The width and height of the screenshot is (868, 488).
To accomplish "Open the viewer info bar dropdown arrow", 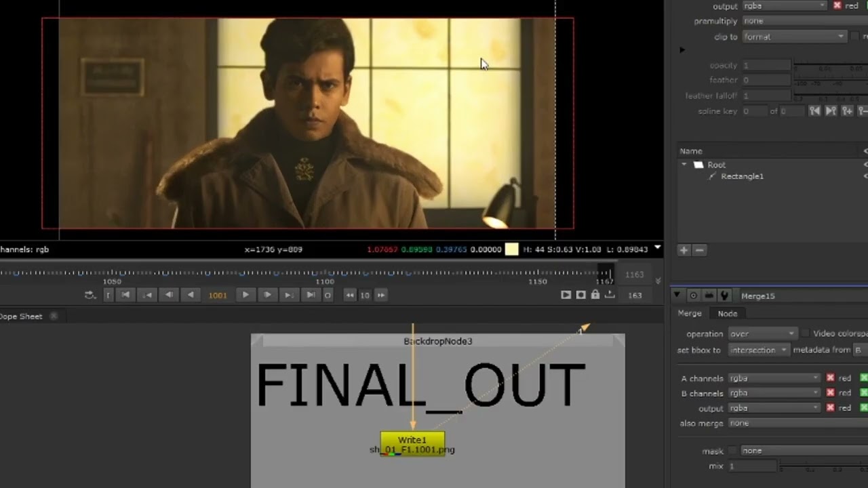I will [x=657, y=249].
